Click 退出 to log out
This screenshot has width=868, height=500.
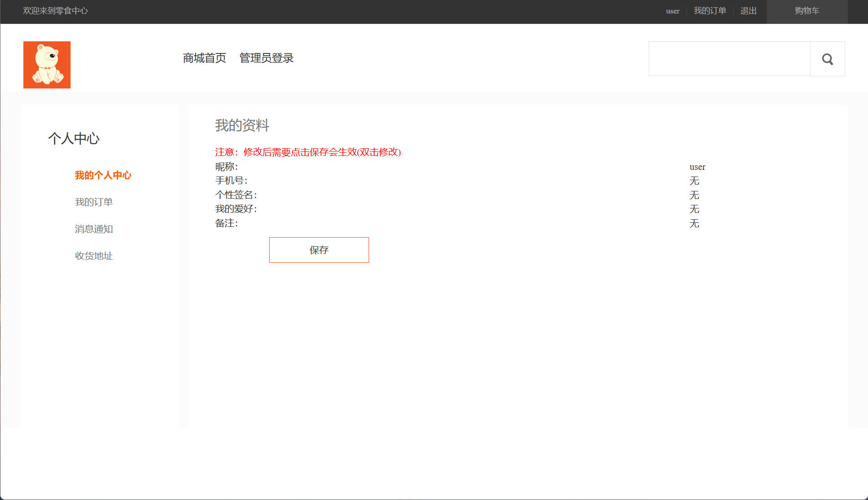click(748, 11)
